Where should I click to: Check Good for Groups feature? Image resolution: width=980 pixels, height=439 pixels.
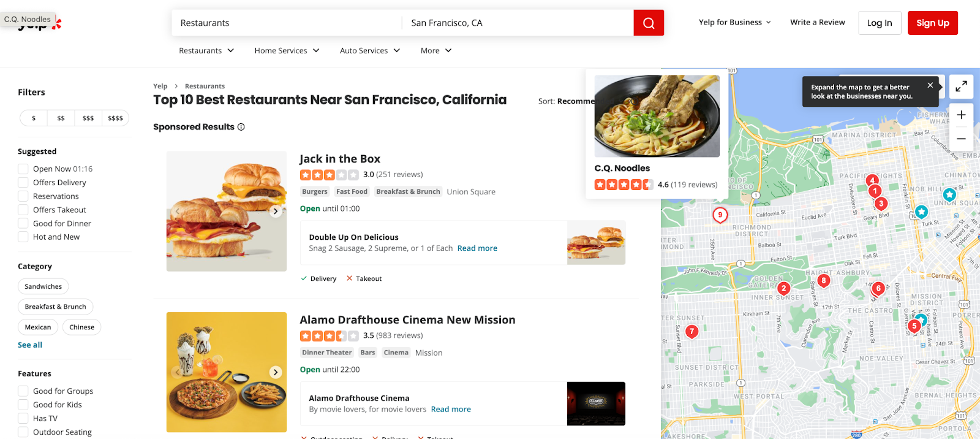[x=23, y=391]
